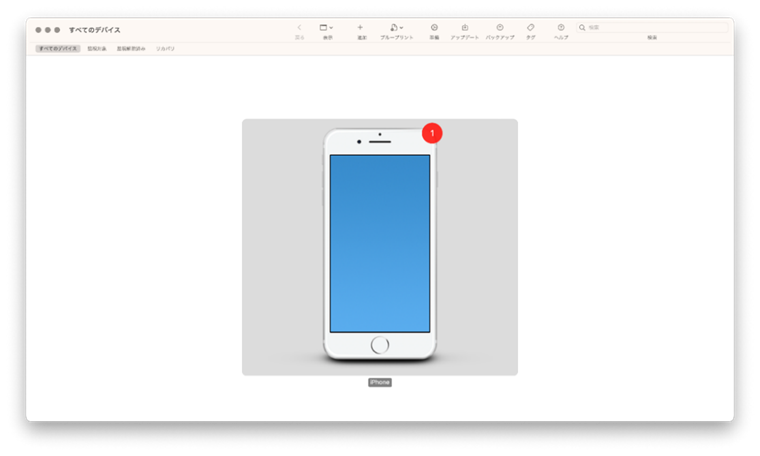Click the red badge showing 1

[432, 133]
